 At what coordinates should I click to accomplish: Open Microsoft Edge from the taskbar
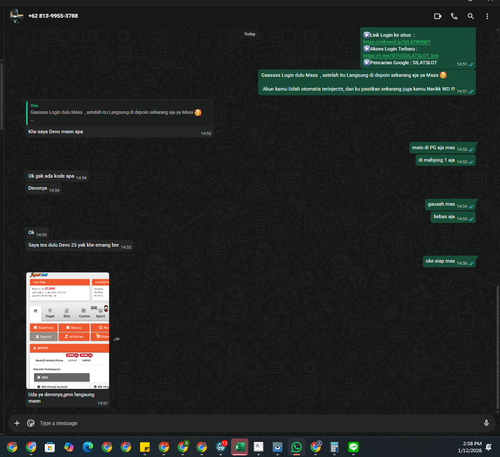pyautogui.click(x=88, y=447)
